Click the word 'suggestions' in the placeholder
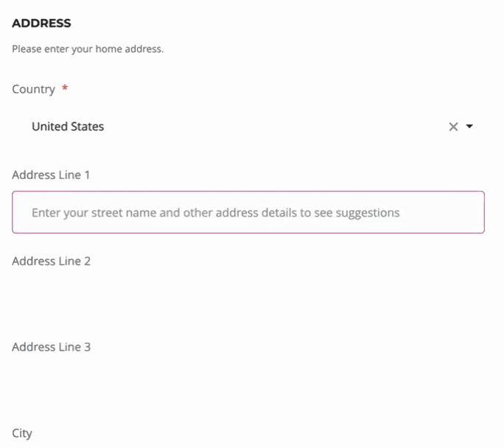The image size is (504, 448). click(368, 213)
